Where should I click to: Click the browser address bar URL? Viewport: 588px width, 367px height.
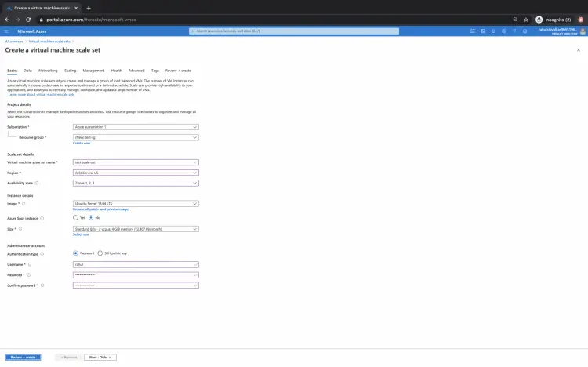pos(91,20)
